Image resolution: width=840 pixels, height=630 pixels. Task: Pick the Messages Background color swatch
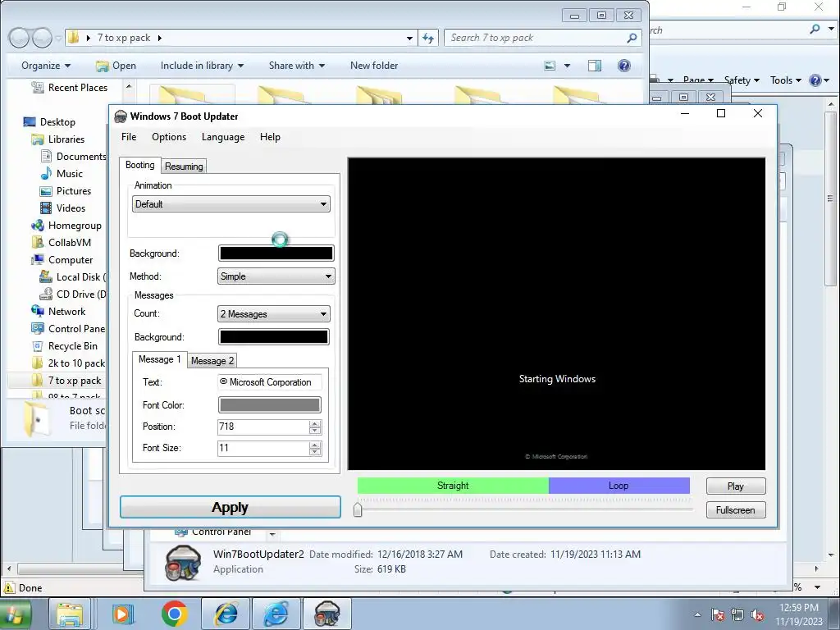pyautogui.click(x=273, y=337)
